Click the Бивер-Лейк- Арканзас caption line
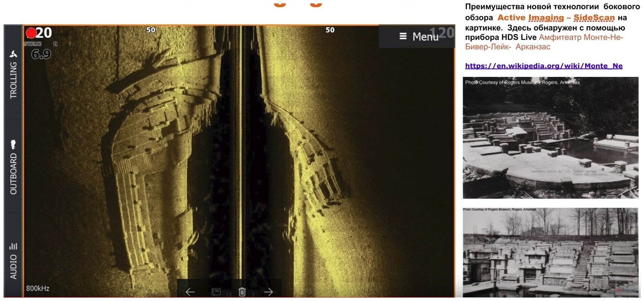 point(508,47)
